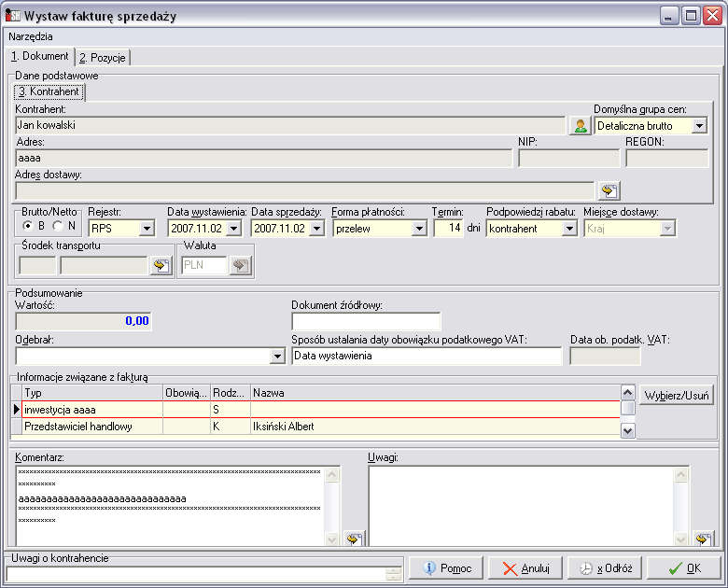Click the Środek transportu lookup icon
Screen dimensions: 728x588
pyautogui.click(x=161, y=266)
